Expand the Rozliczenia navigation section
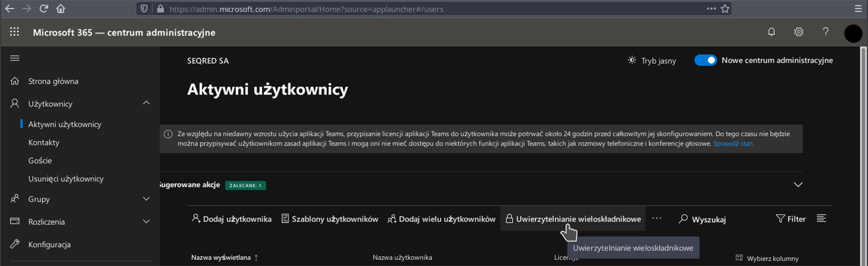This screenshot has width=868, height=266. coord(146,221)
